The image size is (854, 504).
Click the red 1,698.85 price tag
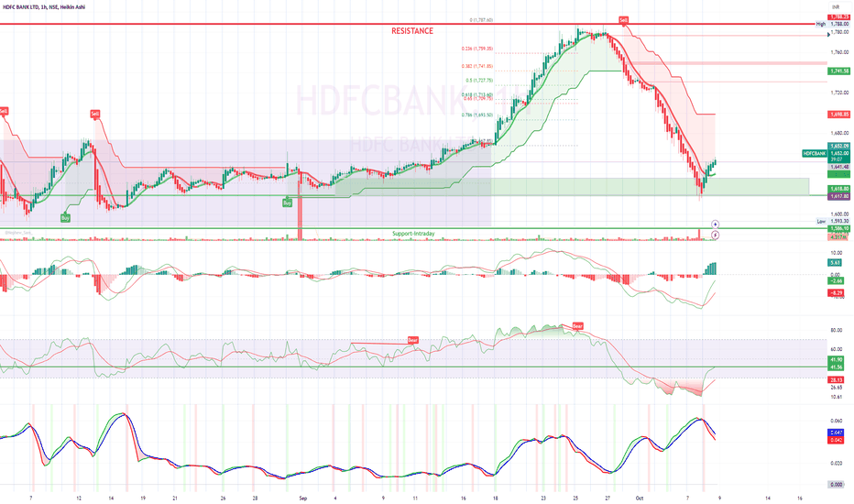click(838, 115)
